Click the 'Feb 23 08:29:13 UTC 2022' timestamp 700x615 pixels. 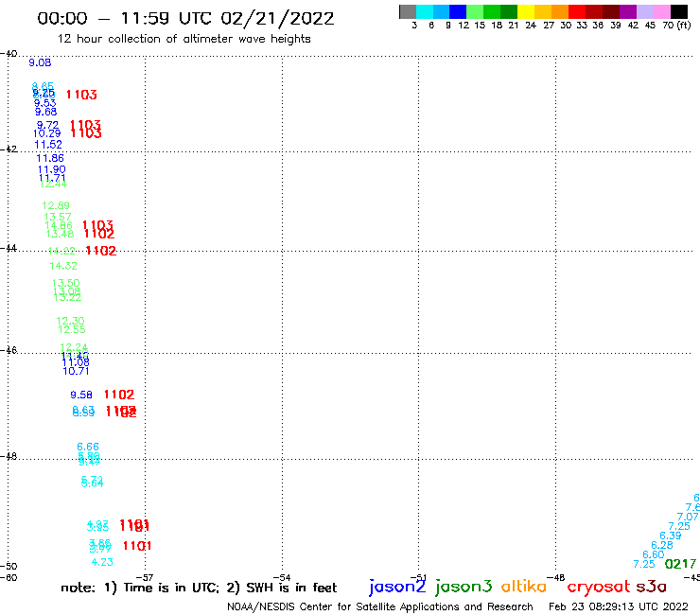[619, 606]
